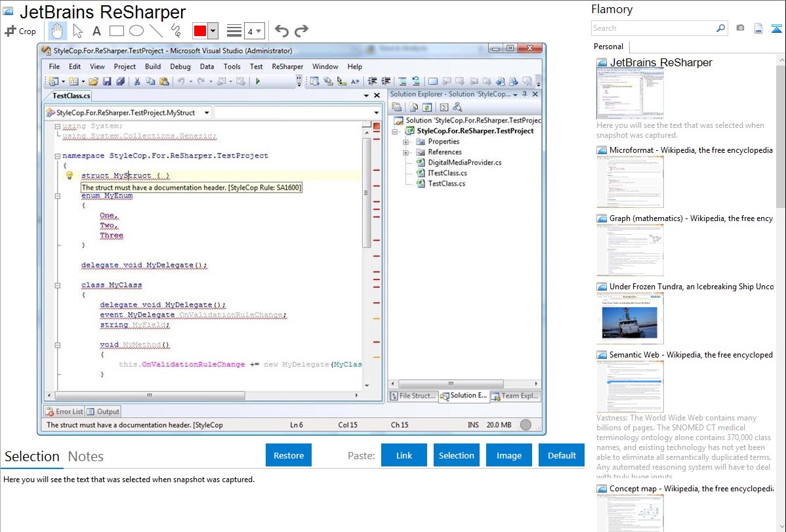Switch to the Notes tab
This screenshot has height=532, width=786.
coord(86,457)
